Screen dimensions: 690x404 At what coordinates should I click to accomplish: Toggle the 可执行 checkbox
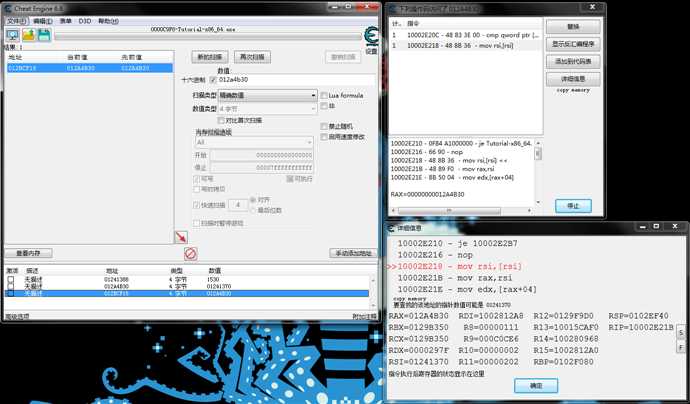(x=290, y=179)
